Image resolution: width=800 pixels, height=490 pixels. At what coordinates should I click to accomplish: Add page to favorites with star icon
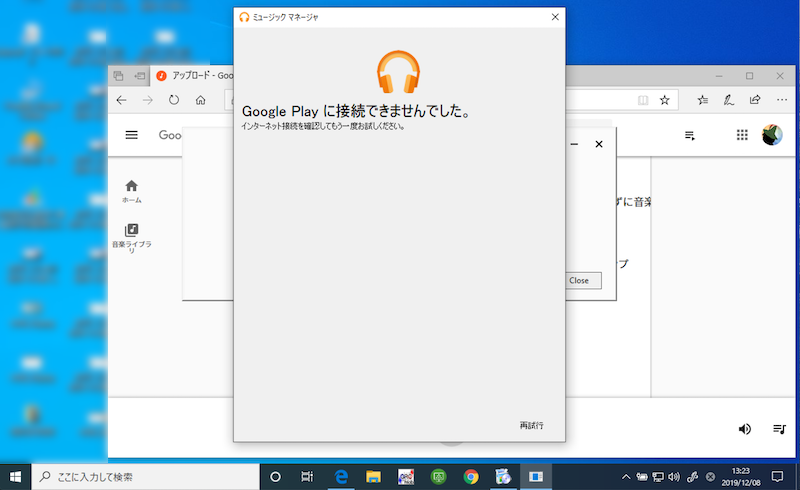664,100
